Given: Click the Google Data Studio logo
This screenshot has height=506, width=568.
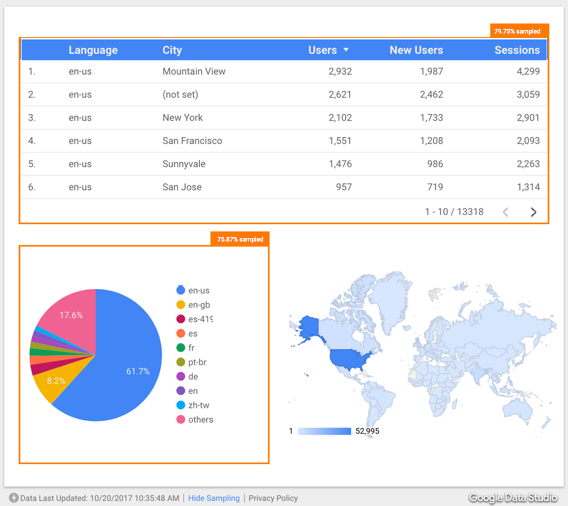Looking at the screenshot, I should pos(513,497).
